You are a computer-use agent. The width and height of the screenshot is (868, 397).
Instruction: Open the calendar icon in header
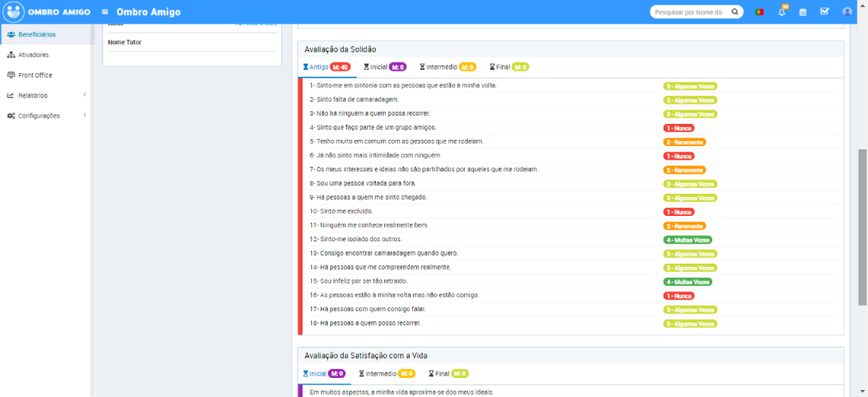pos(803,12)
